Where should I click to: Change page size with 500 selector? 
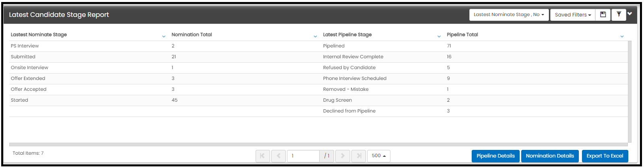click(x=379, y=156)
